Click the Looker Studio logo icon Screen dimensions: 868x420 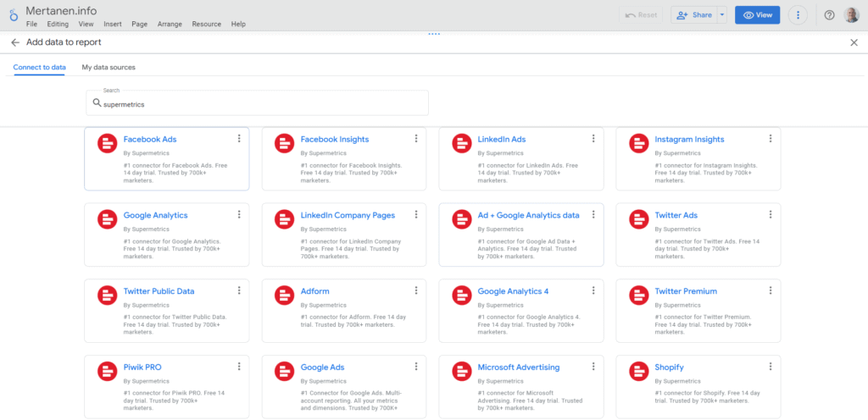14,15
